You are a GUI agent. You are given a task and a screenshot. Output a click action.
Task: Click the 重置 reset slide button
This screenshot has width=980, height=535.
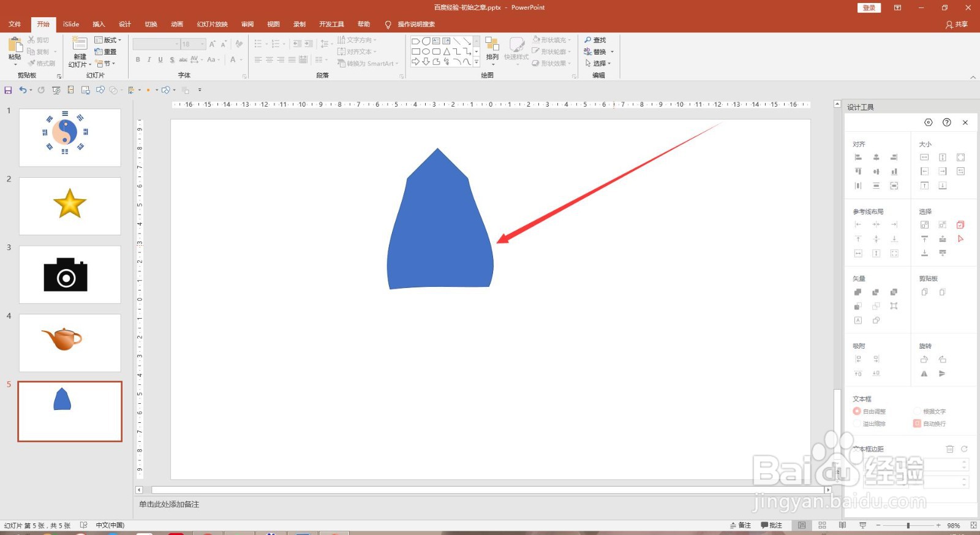coord(106,51)
